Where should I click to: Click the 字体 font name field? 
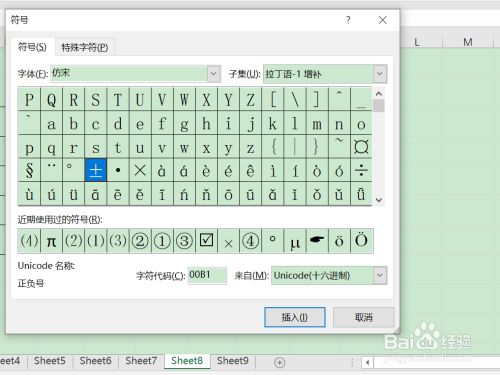pyautogui.click(x=129, y=74)
